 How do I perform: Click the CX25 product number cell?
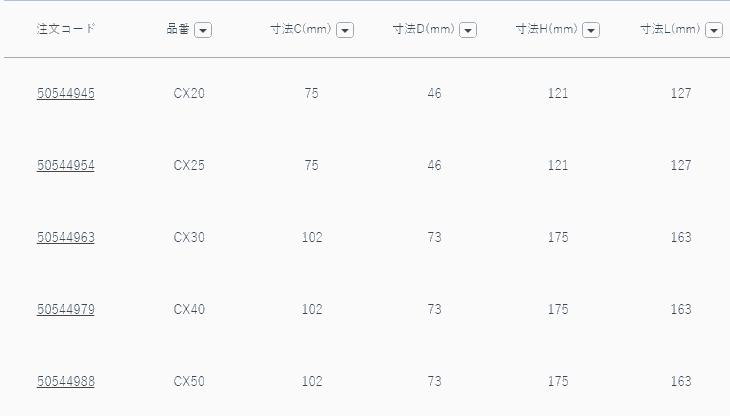coord(189,166)
